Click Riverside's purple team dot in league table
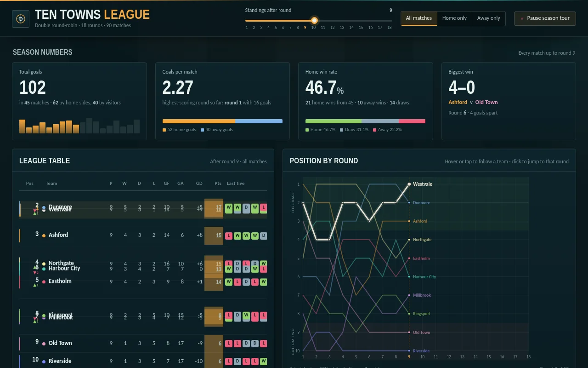The image size is (588, 368). (x=44, y=362)
